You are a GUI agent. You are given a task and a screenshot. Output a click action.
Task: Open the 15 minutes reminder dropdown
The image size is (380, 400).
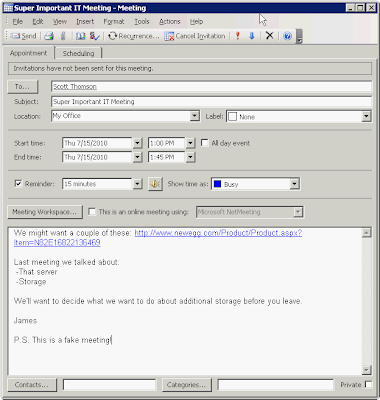tap(137, 184)
